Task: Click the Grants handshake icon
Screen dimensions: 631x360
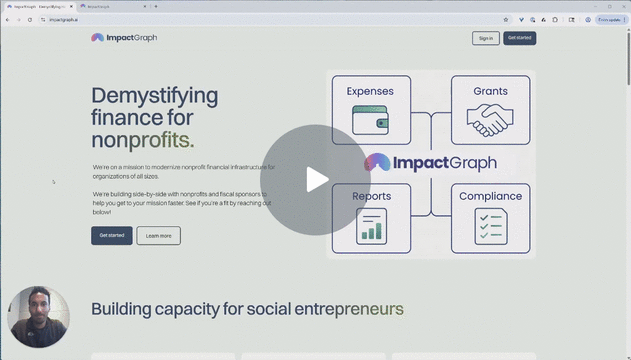Action: click(490, 120)
